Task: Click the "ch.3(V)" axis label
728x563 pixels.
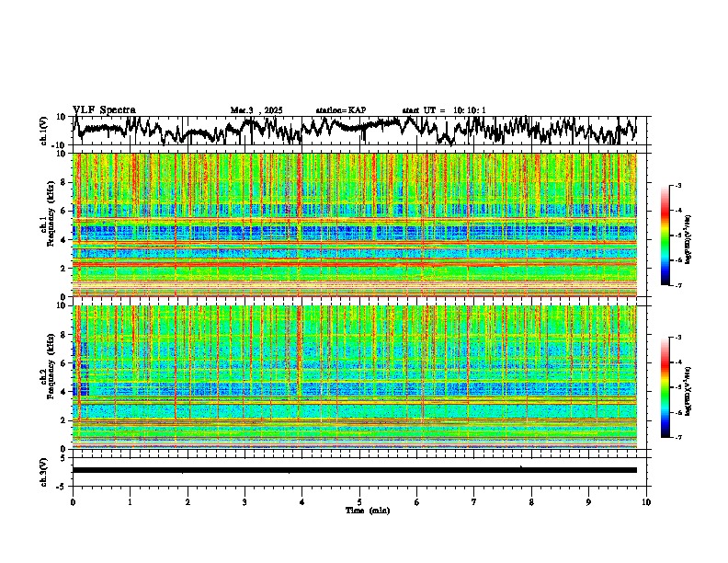Action: click(x=44, y=472)
